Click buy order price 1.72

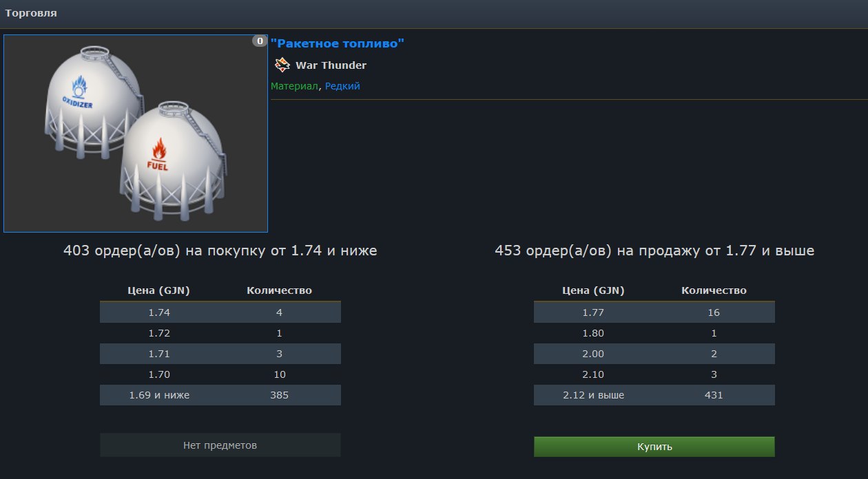click(x=159, y=333)
